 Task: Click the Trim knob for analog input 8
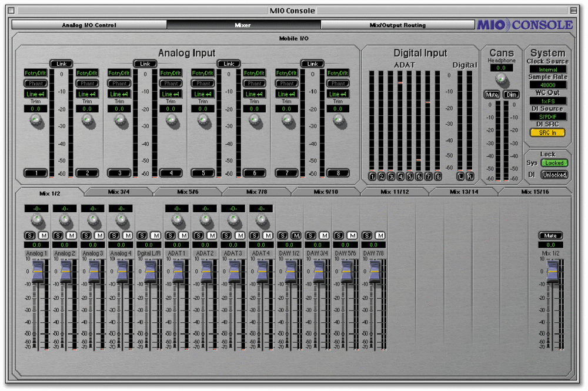coord(338,120)
